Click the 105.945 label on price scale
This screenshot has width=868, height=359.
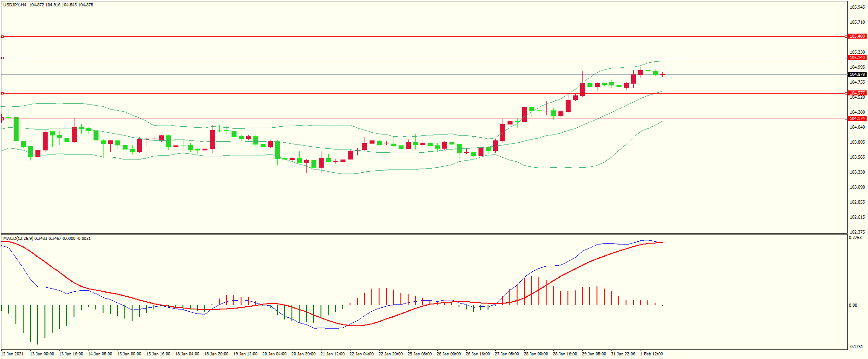click(857, 7)
